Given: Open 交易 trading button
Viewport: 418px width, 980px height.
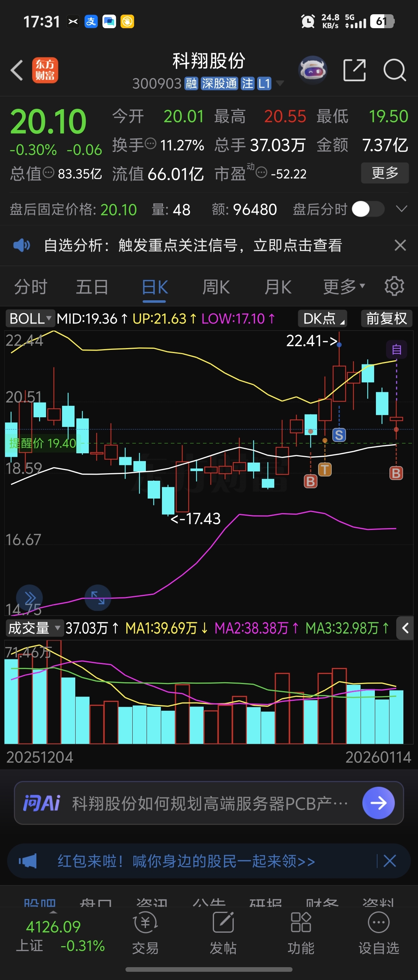Looking at the screenshot, I should click(145, 934).
